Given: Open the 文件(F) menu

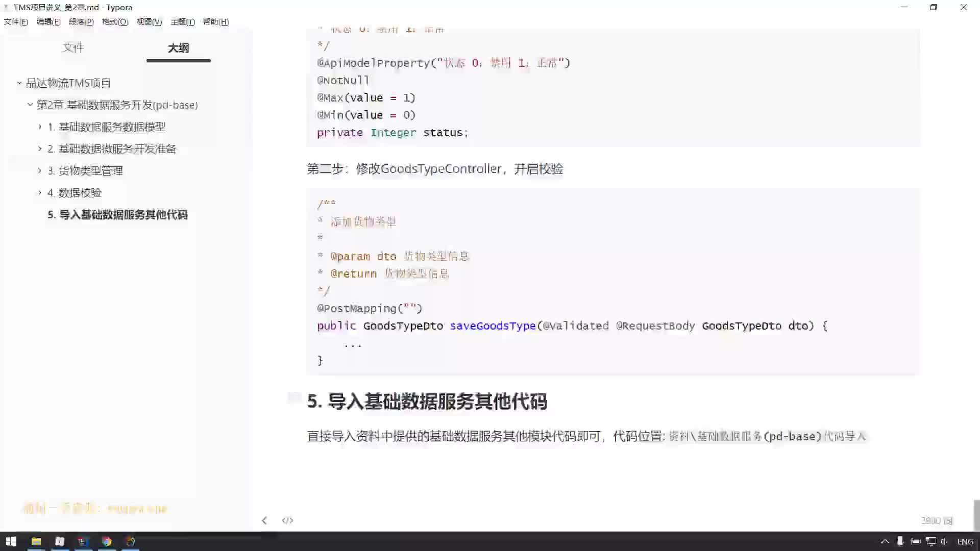Looking at the screenshot, I should click(16, 22).
